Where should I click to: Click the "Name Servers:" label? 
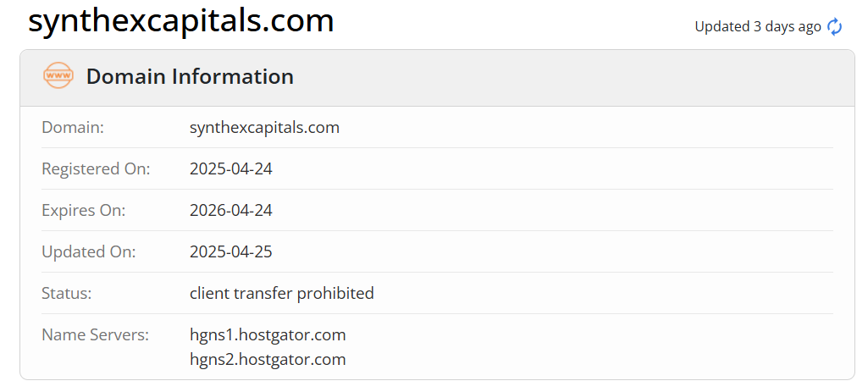pos(95,335)
